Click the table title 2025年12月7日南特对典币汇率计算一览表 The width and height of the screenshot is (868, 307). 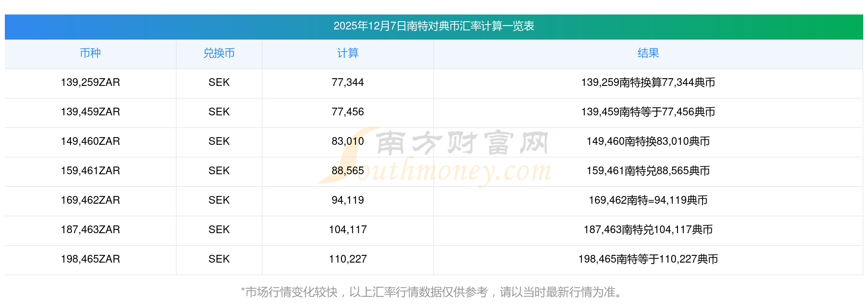coord(434,26)
